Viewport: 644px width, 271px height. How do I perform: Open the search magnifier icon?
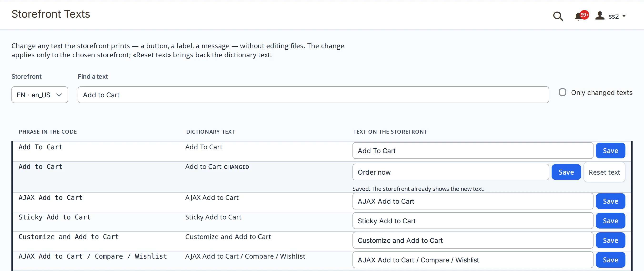558,16
